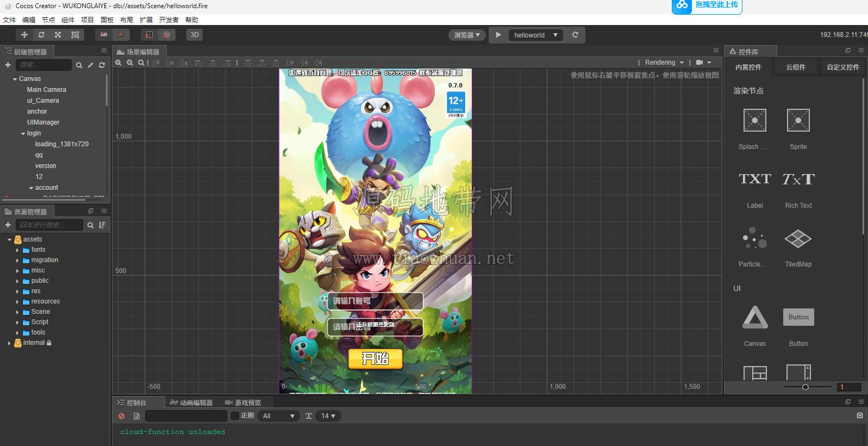Click the hierarchy search magnifier icon
This screenshot has height=446, width=868.
[79, 65]
